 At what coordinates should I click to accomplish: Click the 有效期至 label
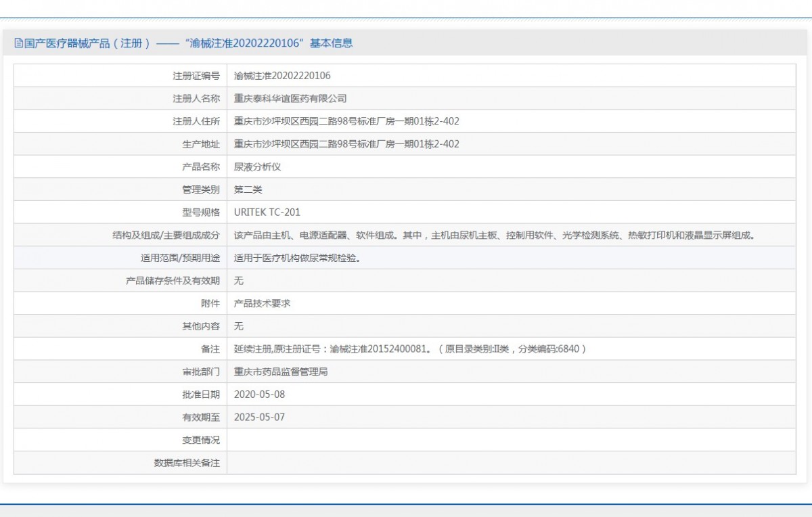click(x=201, y=417)
